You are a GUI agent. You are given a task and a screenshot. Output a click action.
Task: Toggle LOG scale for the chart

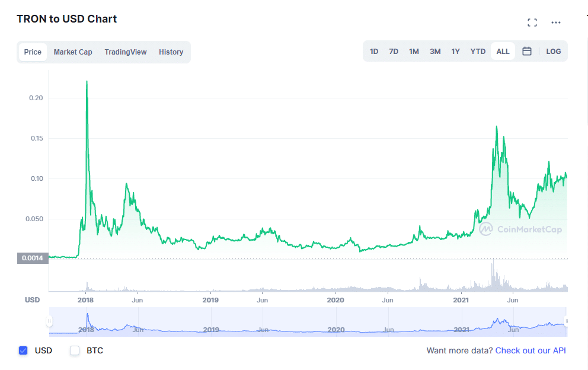coord(554,52)
